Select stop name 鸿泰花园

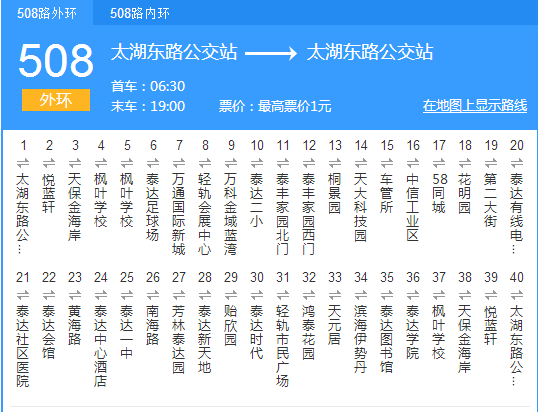(x=309, y=332)
